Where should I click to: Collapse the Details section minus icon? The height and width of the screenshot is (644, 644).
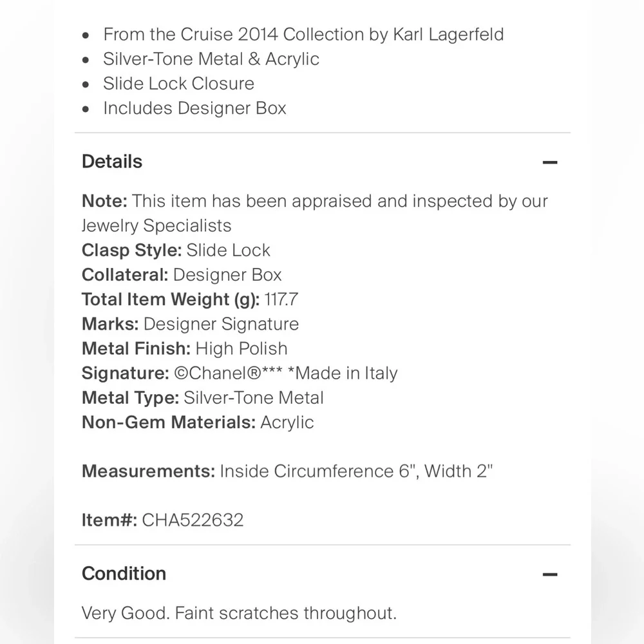(549, 162)
